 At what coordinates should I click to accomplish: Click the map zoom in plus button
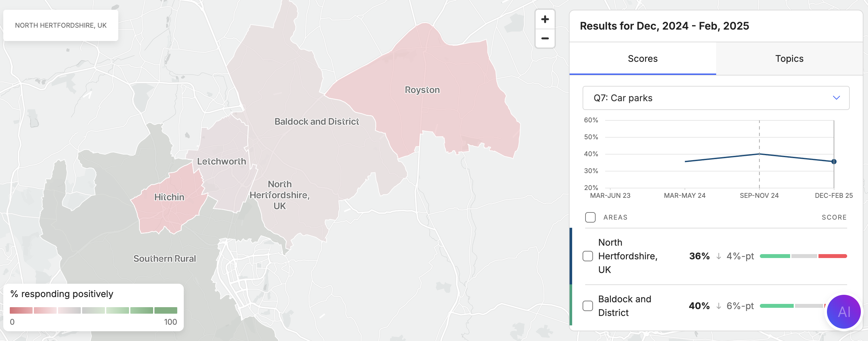[545, 19]
